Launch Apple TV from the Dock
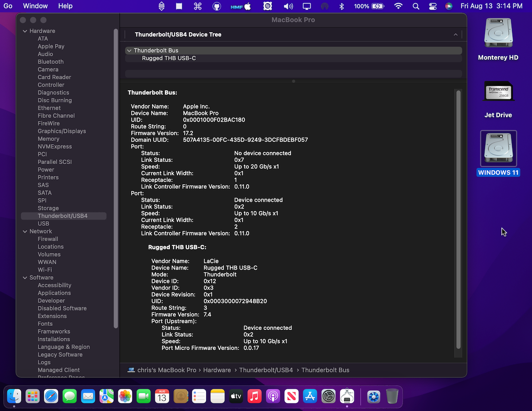This screenshot has width=532, height=411. (x=236, y=396)
